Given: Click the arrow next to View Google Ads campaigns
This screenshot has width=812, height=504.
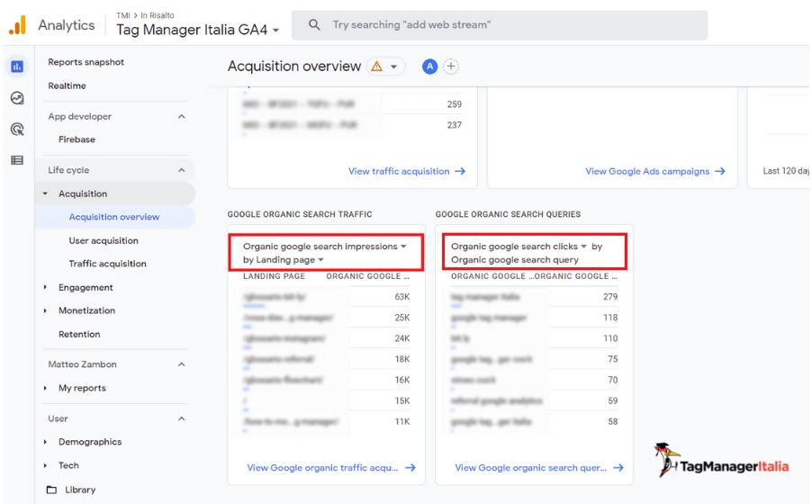Looking at the screenshot, I should (720, 171).
